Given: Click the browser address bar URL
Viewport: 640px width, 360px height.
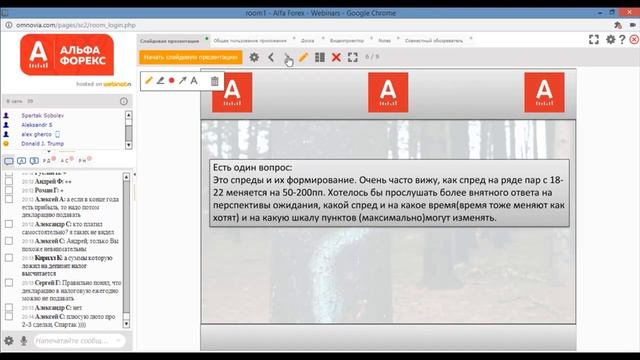Looking at the screenshot, I should click(76, 25).
